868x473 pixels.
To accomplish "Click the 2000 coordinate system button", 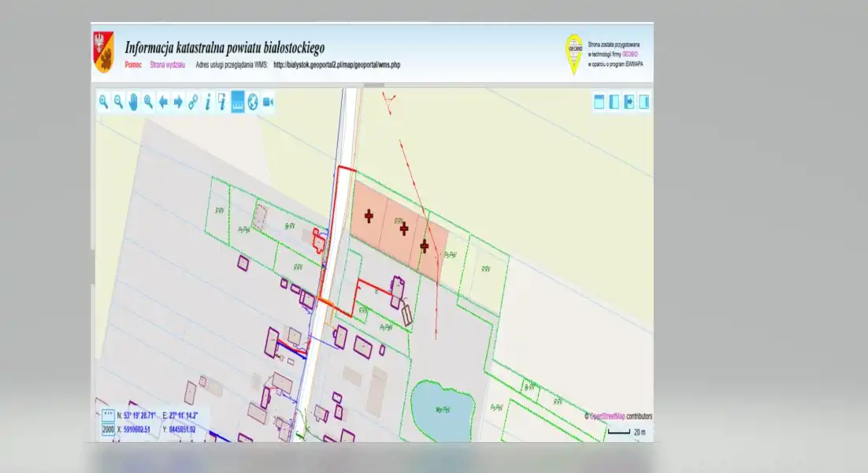I will pyautogui.click(x=108, y=430).
